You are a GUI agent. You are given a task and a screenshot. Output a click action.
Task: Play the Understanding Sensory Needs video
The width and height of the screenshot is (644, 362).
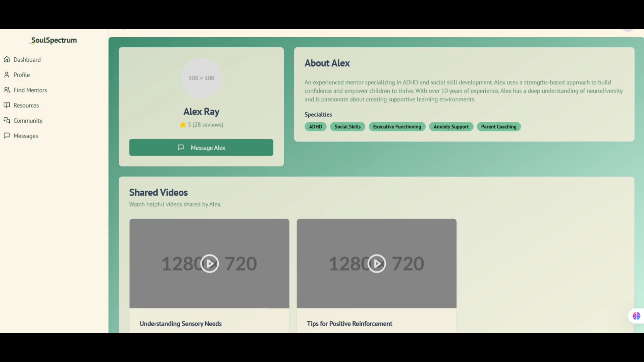(x=210, y=263)
